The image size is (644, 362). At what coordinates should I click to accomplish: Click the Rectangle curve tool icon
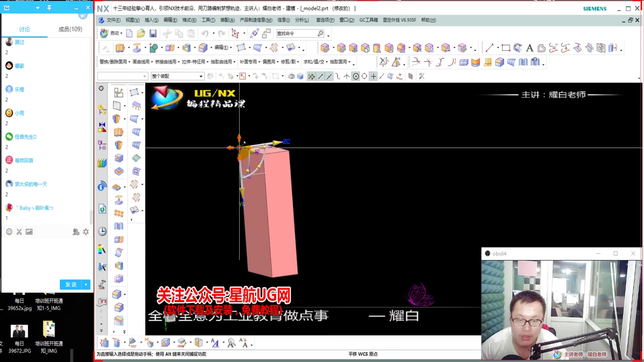click(x=506, y=48)
